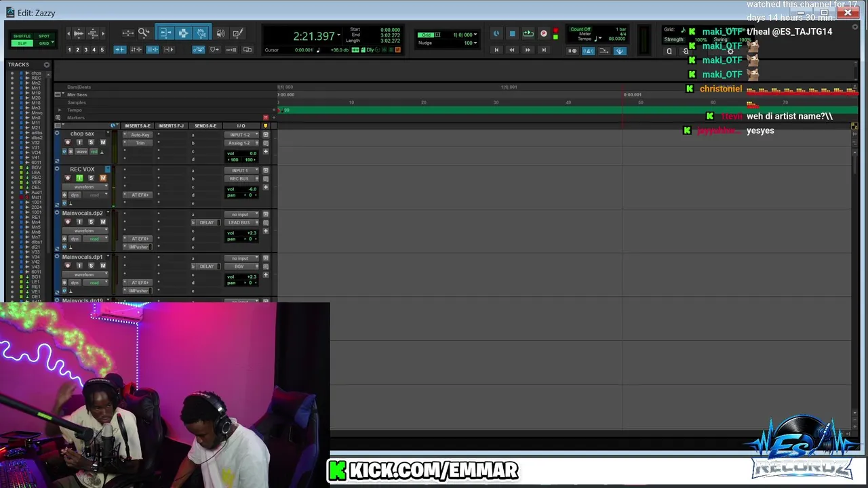Toggle the metronome click icon

pos(588,51)
